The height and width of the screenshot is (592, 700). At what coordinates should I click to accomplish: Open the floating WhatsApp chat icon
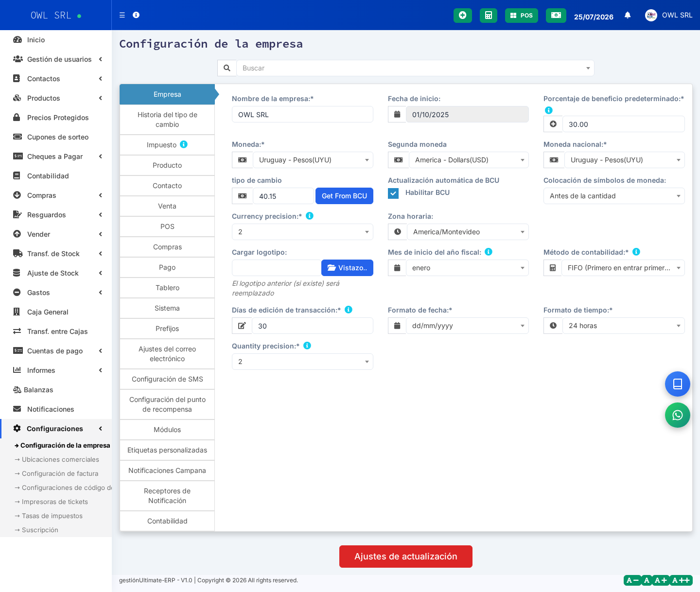tap(678, 415)
